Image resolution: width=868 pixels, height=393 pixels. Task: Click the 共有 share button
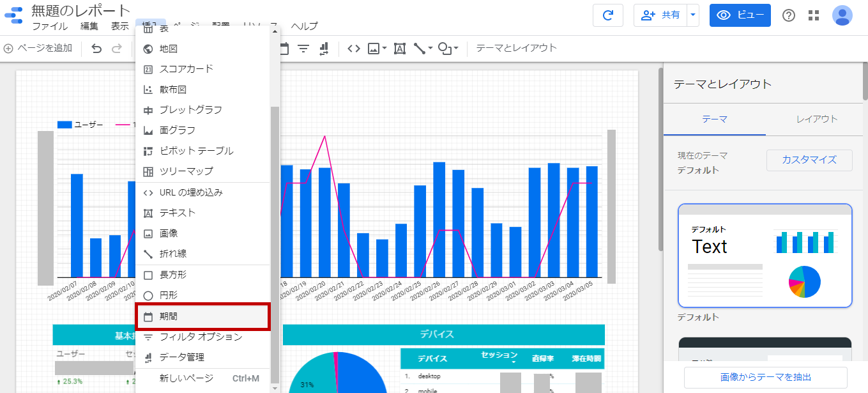(660, 15)
